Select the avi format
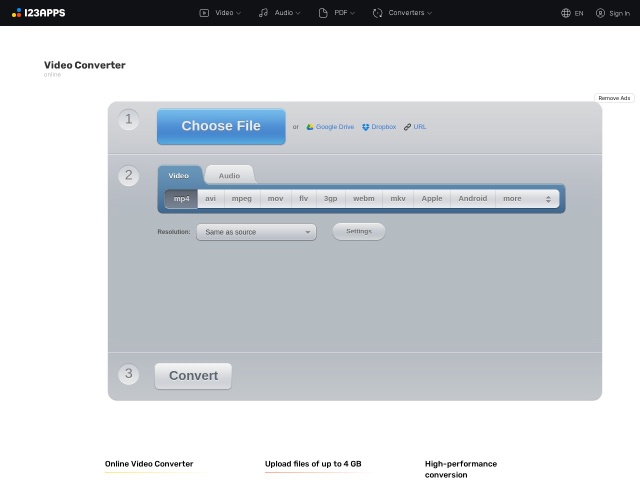Viewport: 640px width, 480px height. (x=211, y=199)
